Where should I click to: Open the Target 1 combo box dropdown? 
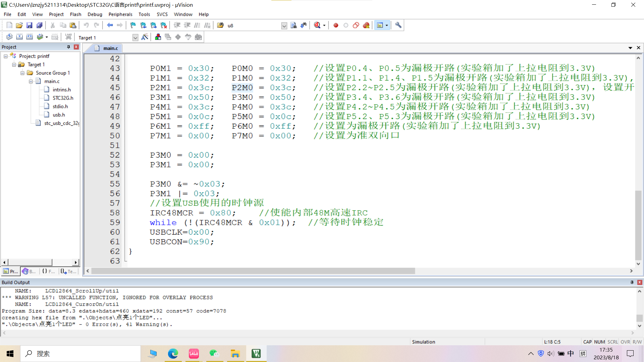click(x=135, y=38)
